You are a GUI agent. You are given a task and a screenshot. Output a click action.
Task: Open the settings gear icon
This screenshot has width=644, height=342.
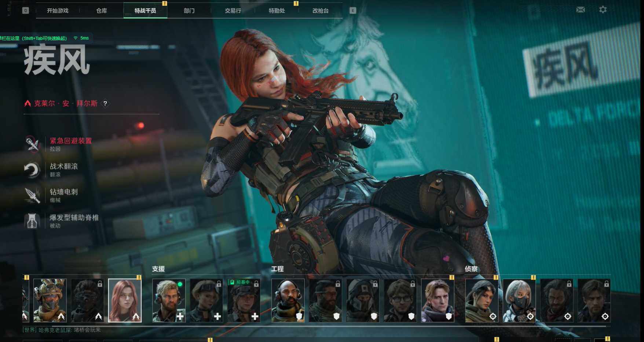pos(603,10)
